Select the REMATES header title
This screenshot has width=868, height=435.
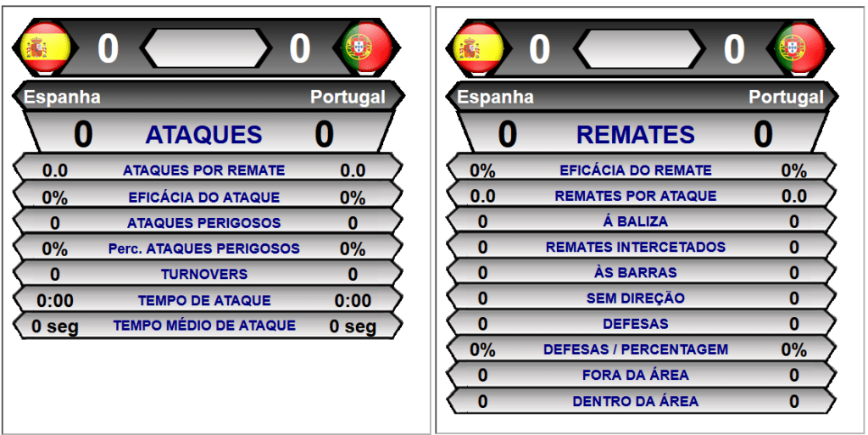(636, 135)
